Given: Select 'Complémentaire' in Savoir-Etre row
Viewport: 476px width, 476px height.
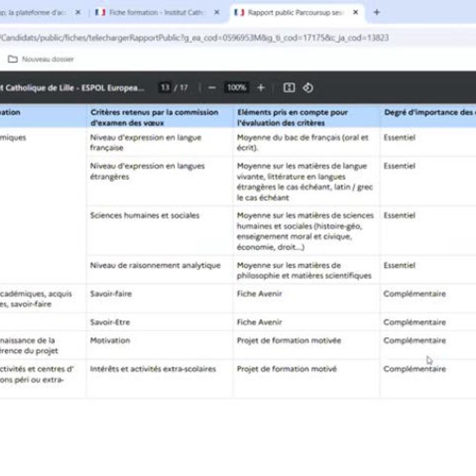Looking at the screenshot, I should [x=414, y=322].
